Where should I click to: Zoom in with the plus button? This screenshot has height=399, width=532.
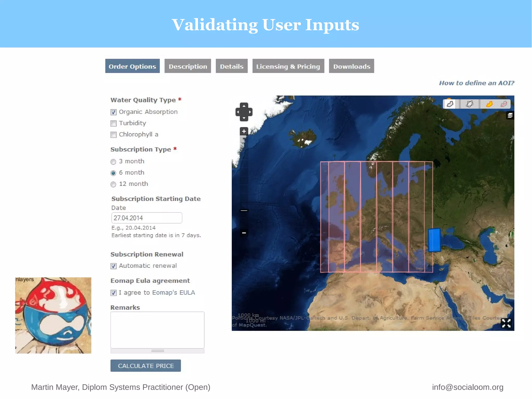(244, 131)
